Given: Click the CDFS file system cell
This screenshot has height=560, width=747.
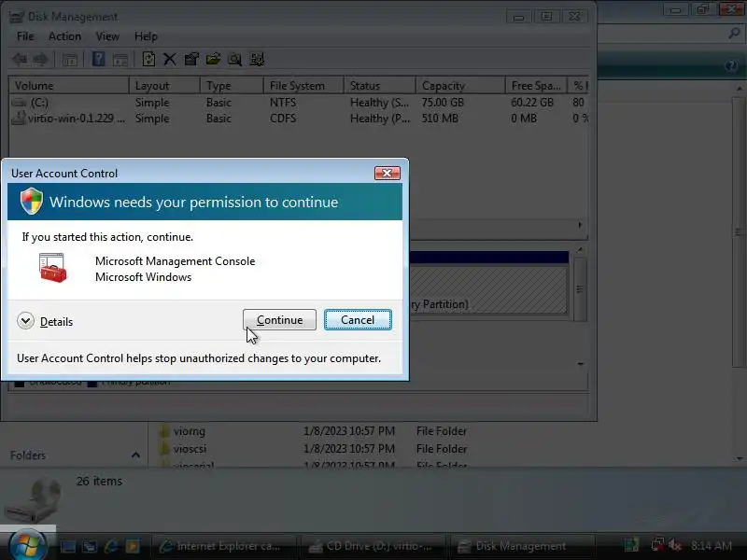Looking at the screenshot, I should (x=283, y=119).
